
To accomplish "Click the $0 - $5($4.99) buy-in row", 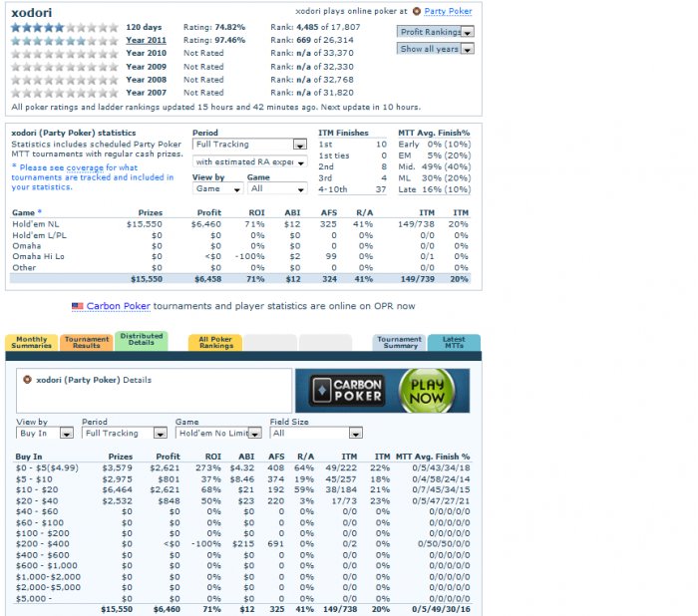I will coord(242,468).
